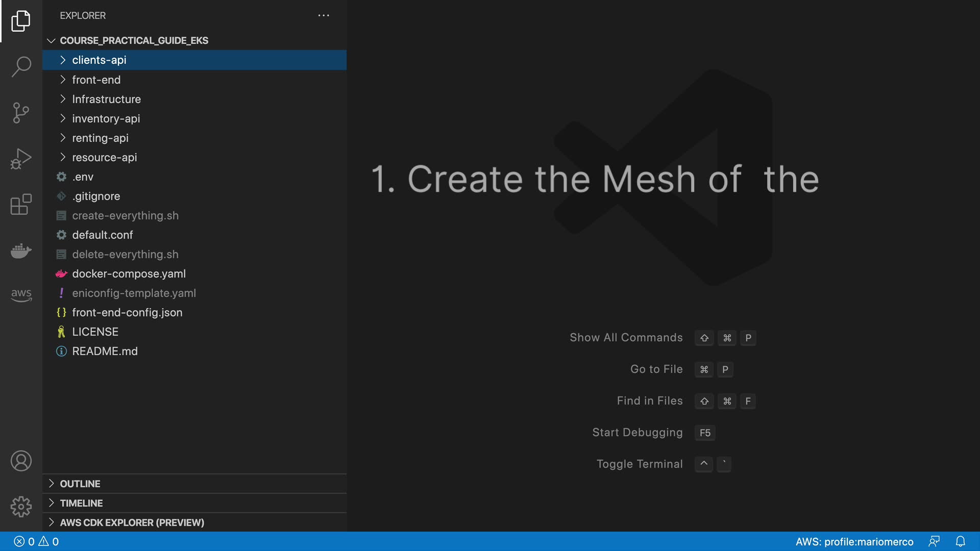The width and height of the screenshot is (980, 551).
Task: Open the Source Control view
Action: coord(21,113)
